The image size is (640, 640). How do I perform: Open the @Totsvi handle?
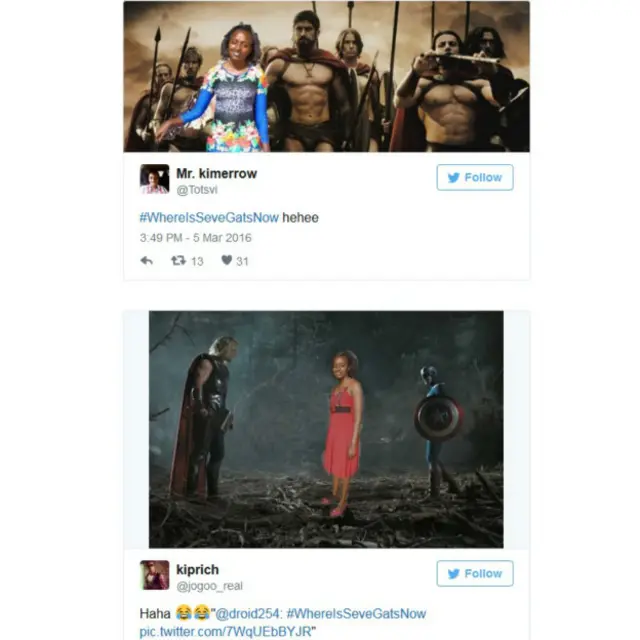click(197, 190)
